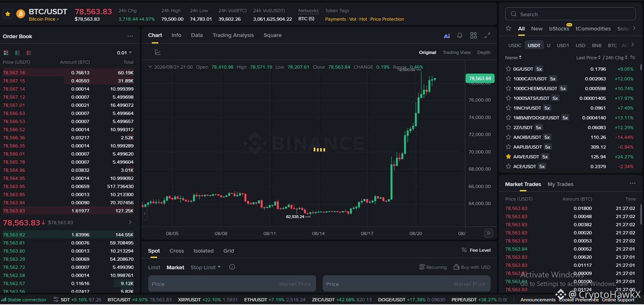
Task: Expand the chart left edge arrow
Action: [145, 214]
